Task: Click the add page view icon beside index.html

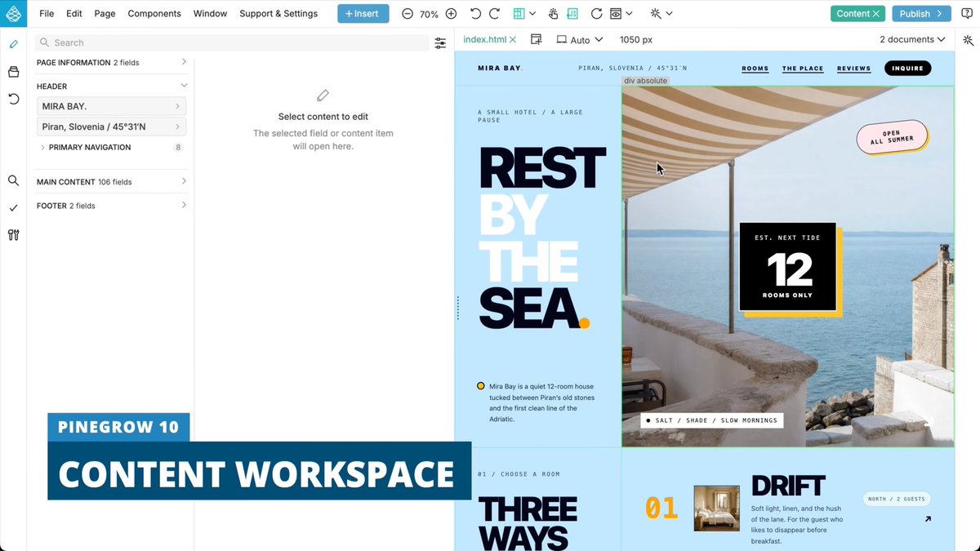Action: tap(537, 39)
